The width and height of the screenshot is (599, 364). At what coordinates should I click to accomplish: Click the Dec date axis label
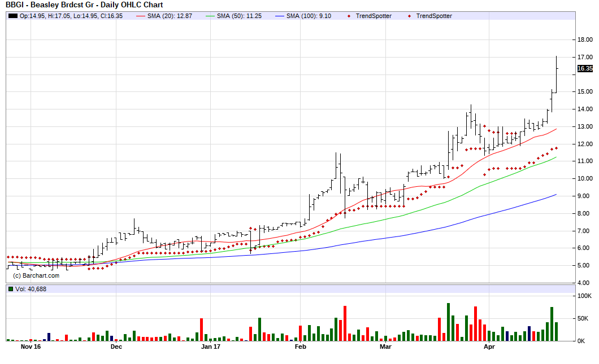pyautogui.click(x=116, y=347)
